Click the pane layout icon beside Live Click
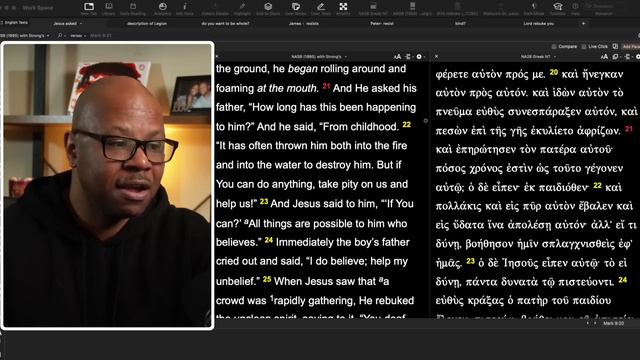This screenshot has height=360, width=640. pyautogui.click(x=615, y=47)
